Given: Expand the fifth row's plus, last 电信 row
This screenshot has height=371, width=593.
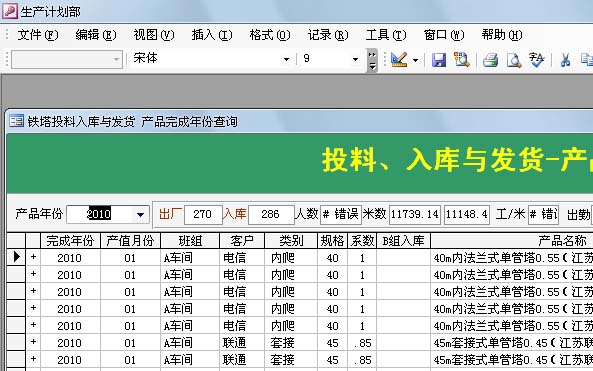Looking at the screenshot, I should click(x=33, y=324).
